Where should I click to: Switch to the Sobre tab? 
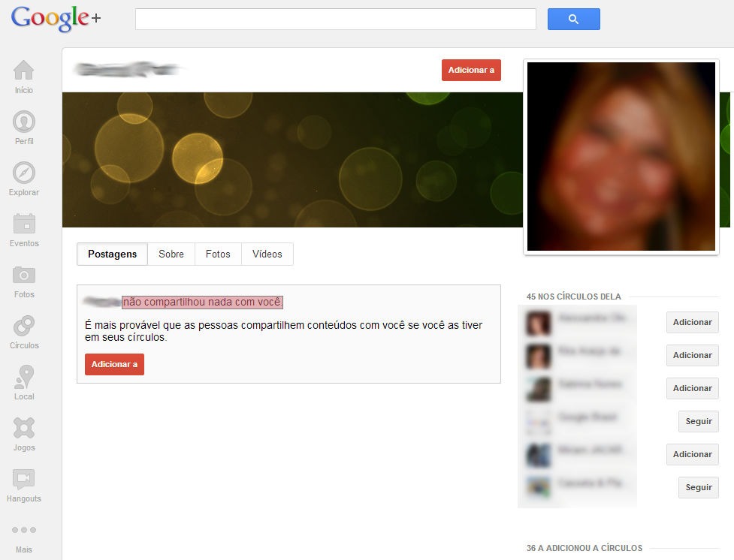click(171, 254)
